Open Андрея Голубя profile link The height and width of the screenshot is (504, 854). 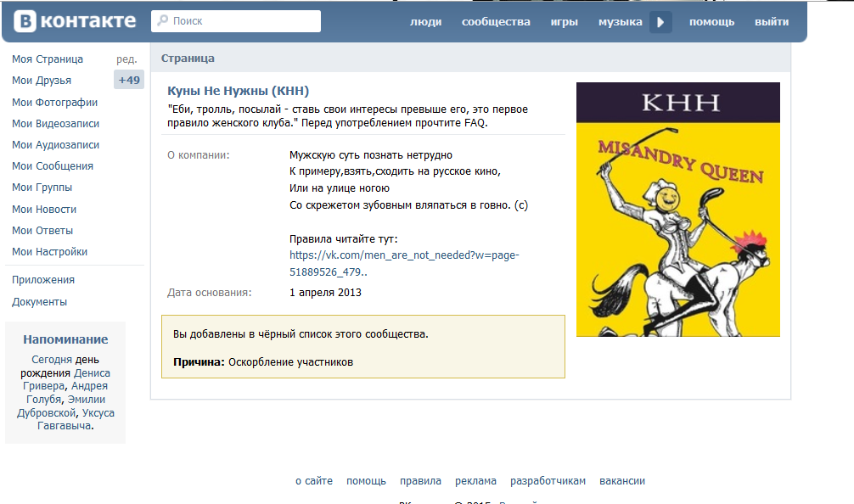pos(67,392)
